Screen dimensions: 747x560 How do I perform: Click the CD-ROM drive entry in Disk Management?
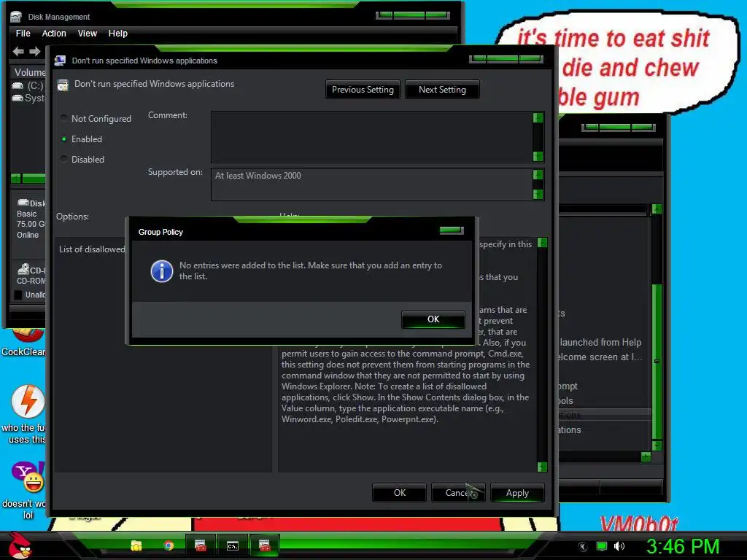point(31,275)
